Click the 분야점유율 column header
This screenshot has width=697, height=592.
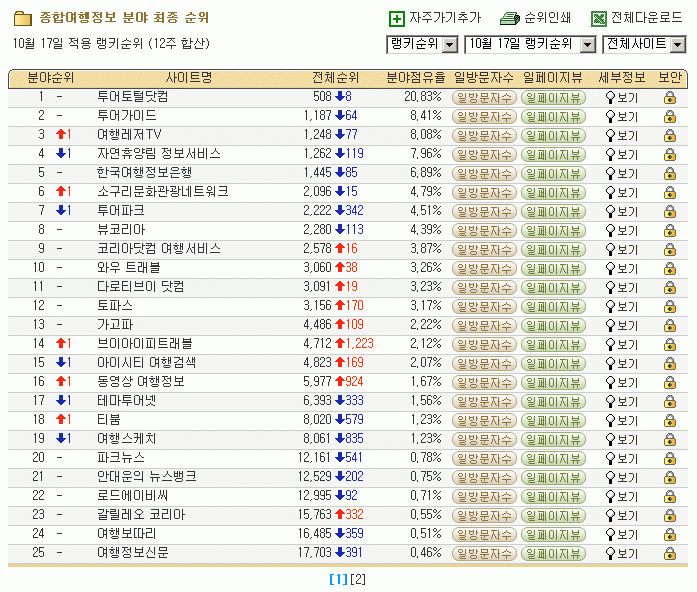click(x=416, y=78)
